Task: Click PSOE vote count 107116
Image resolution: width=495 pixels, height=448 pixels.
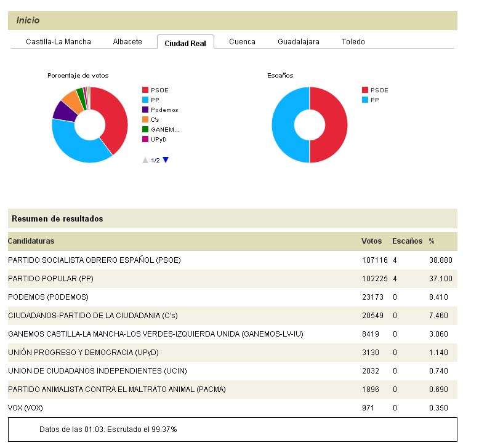Action: pos(375,260)
